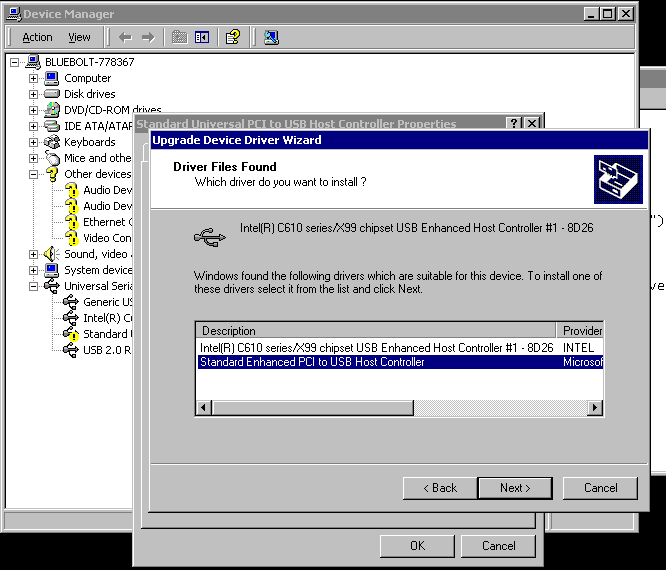Select the Ethernet Controller unknown device icon
The width and height of the screenshot is (666, 570).
click(x=72, y=222)
